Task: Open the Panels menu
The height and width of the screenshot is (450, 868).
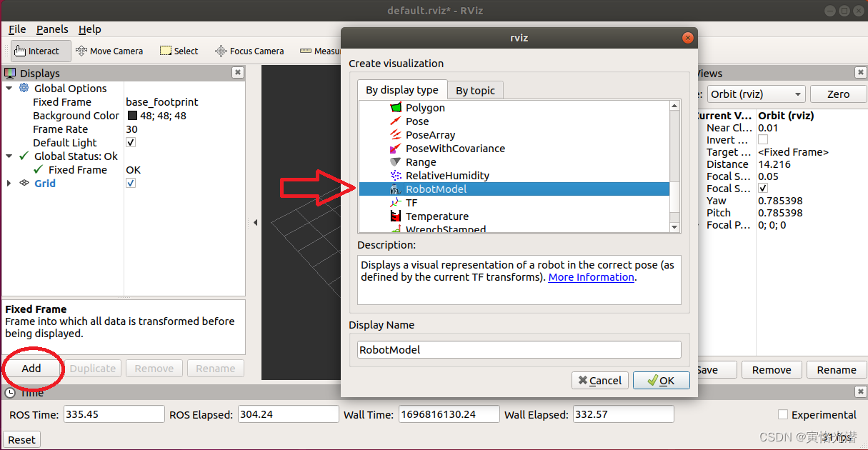Action: (x=52, y=29)
